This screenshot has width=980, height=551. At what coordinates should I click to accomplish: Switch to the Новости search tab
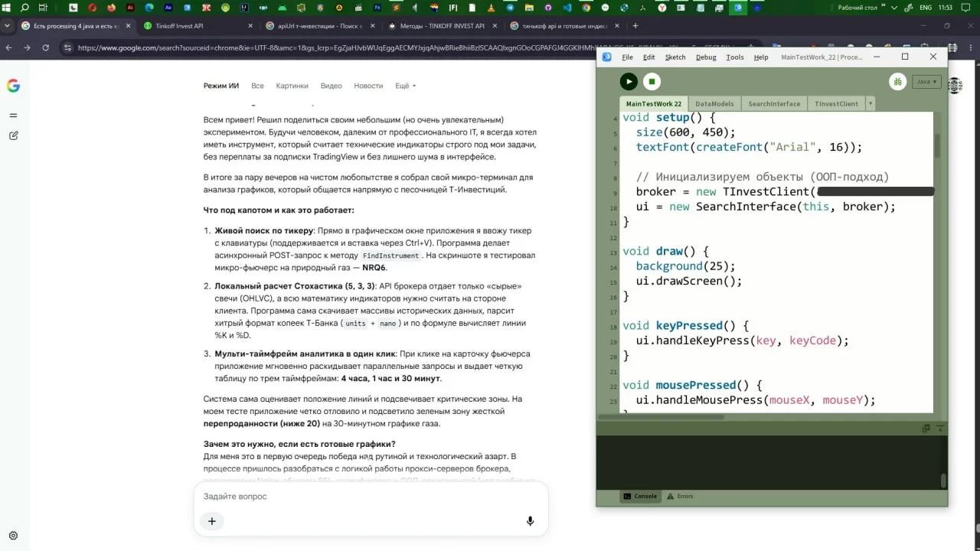(368, 86)
